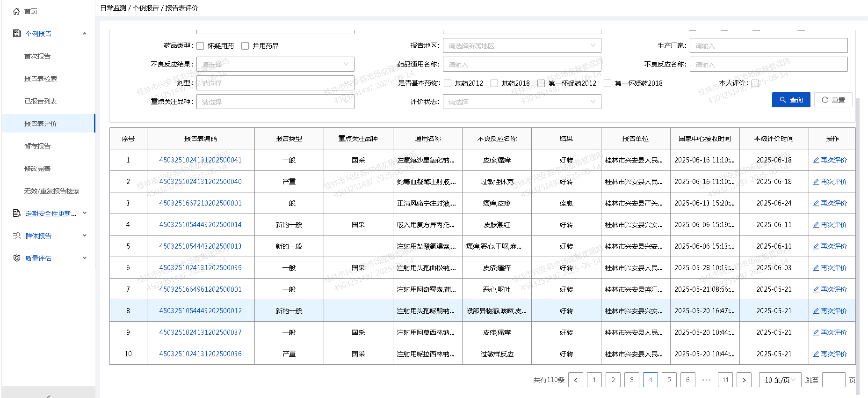The height and width of the screenshot is (398, 868).
Task: Expand the 评价状态 dropdown
Action: point(521,102)
